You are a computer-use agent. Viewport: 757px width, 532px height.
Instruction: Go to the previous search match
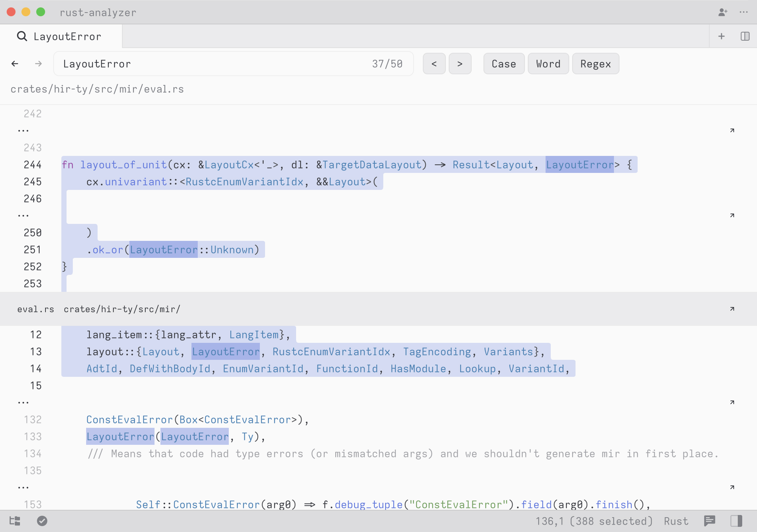[x=434, y=64]
